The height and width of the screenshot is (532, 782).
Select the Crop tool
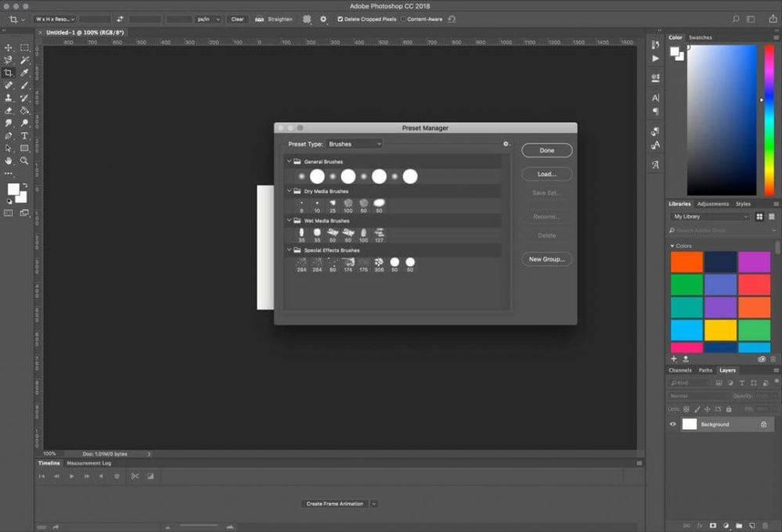tap(9, 72)
